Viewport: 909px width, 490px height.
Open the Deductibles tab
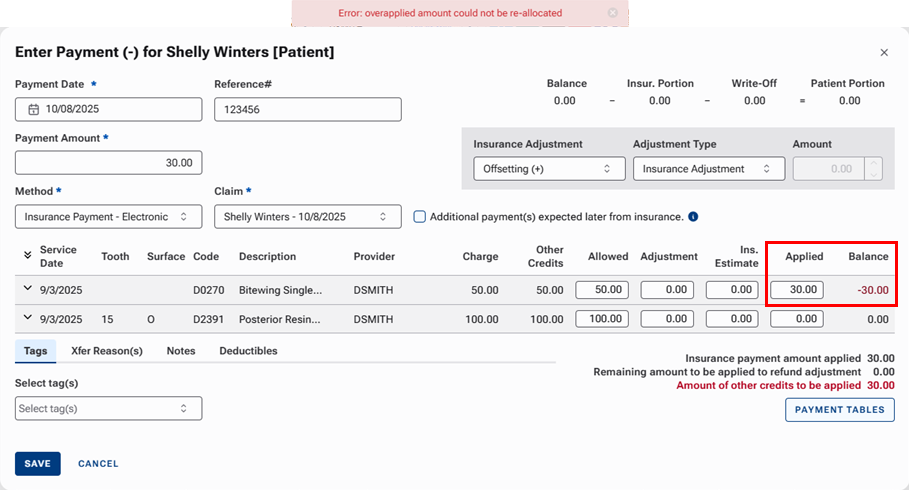248,351
